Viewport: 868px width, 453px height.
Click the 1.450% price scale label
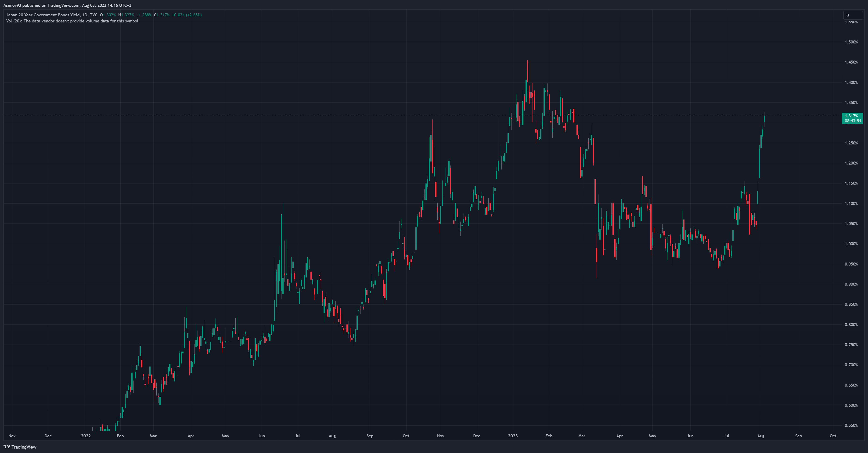point(851,62)
